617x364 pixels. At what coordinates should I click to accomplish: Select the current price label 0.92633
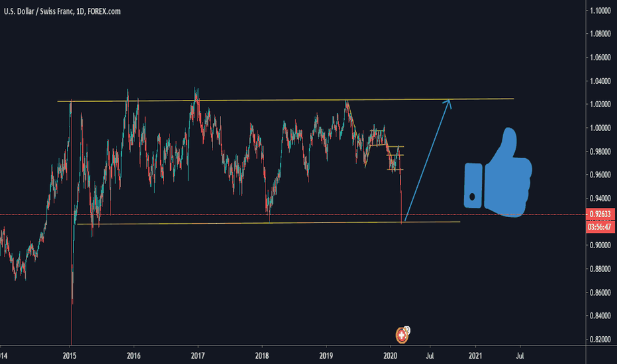pyautogui.click(x=600, y=214)
